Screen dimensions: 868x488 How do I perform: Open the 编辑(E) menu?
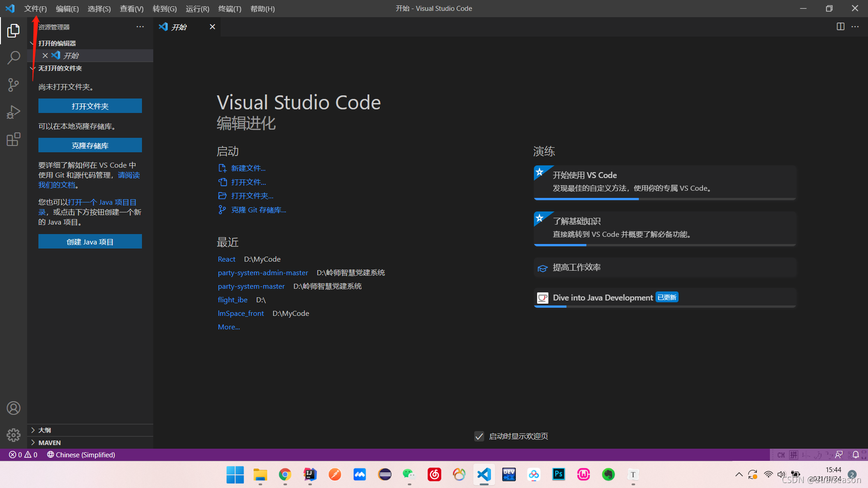(67, 9)
